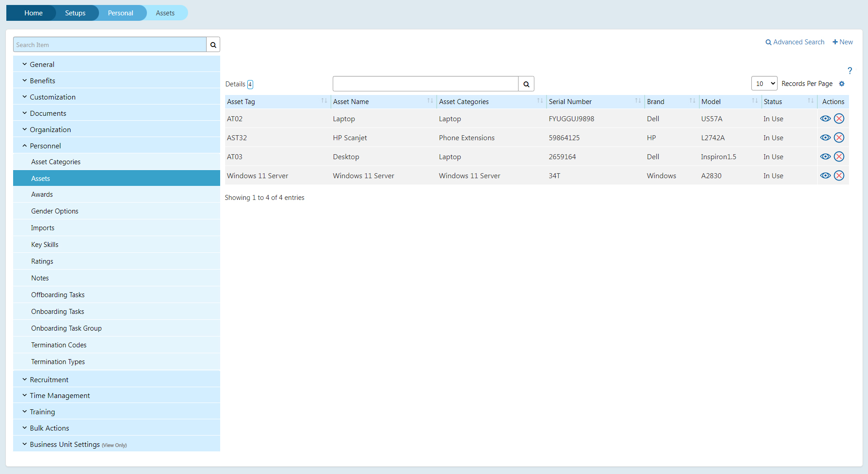Click the asset table search magnifier icon
The width and height of the screenshot is (868, 474).
[526, 84]
